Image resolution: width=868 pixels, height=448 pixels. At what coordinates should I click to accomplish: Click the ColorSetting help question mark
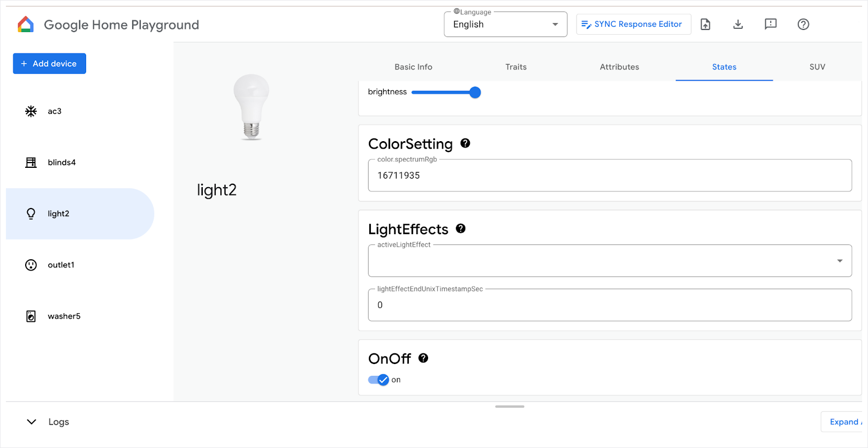[x=465, y=143]
